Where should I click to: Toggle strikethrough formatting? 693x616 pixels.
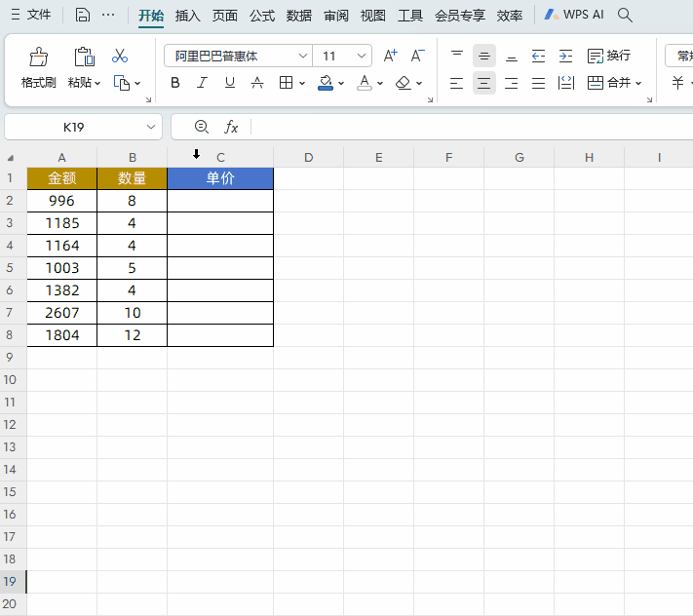click(256, 83)
